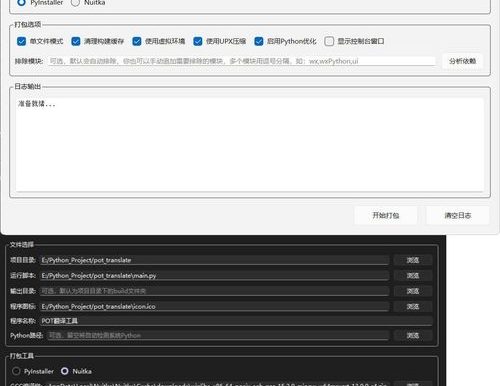Browse for 项目目录 in the dark window

point(413,260)
